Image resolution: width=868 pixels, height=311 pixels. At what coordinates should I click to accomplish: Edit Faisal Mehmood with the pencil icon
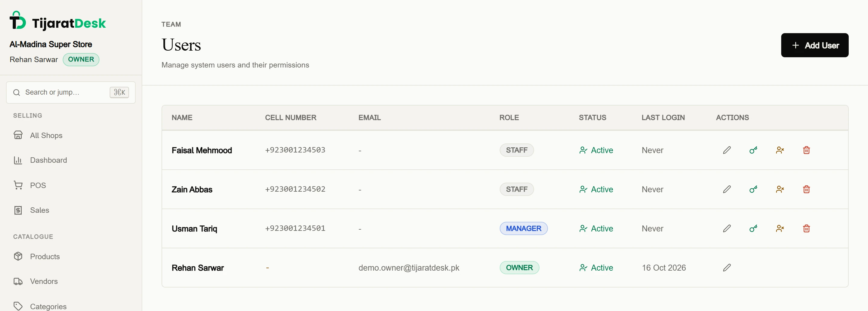pyautogui.click(x=727, y=150)
